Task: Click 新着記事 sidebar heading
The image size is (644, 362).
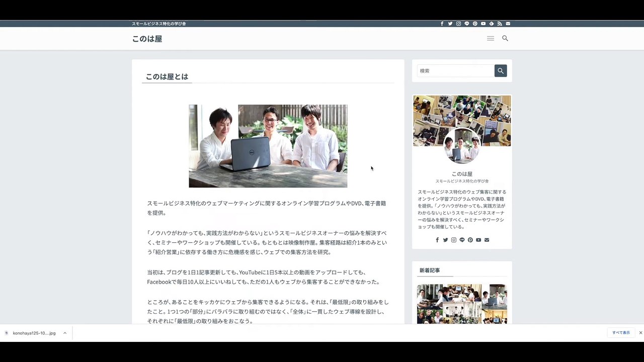Action: click(430, 270)
